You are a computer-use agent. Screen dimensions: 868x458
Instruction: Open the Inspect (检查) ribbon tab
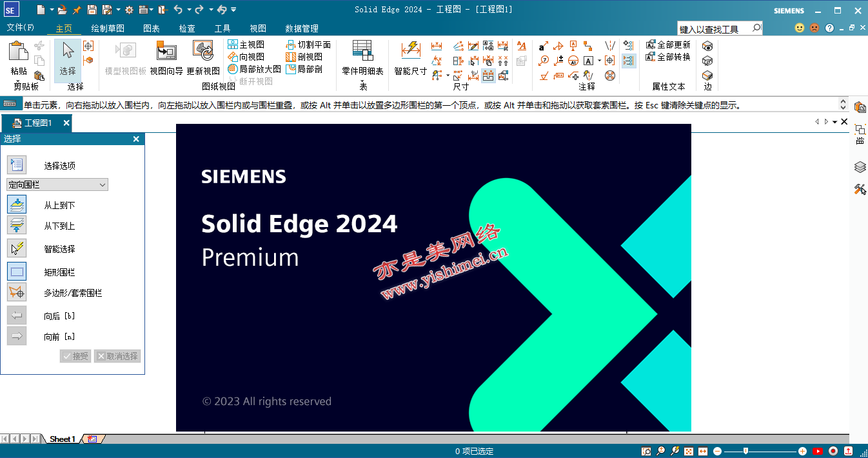(x=187, y=28)
